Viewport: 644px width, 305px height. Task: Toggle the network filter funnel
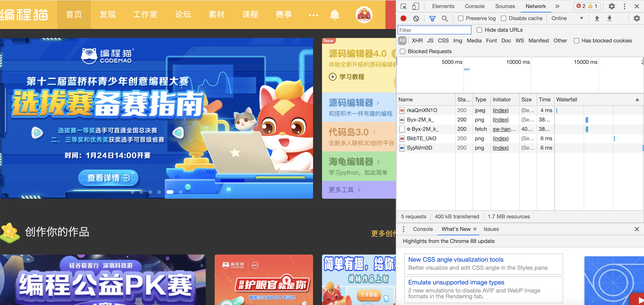pyautogui.click(x=432, y=18)
